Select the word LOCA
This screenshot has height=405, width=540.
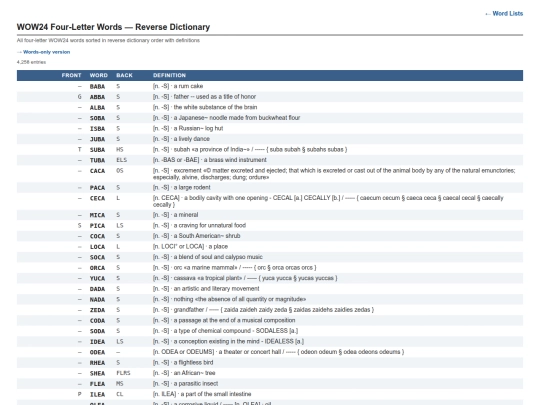point(97,247)
